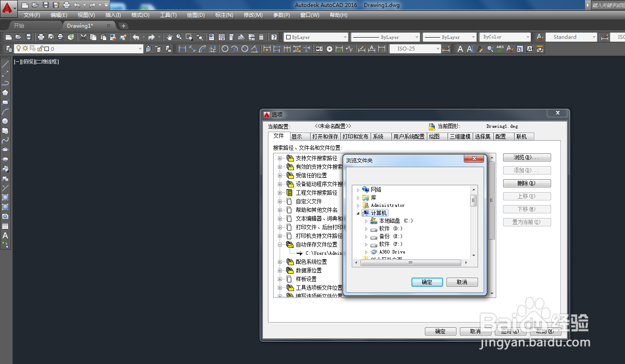Image resolution: width=625 pixels, height=364 pixels.
Task: Open the 标注(N) menu
Action: tap(224, 15)
